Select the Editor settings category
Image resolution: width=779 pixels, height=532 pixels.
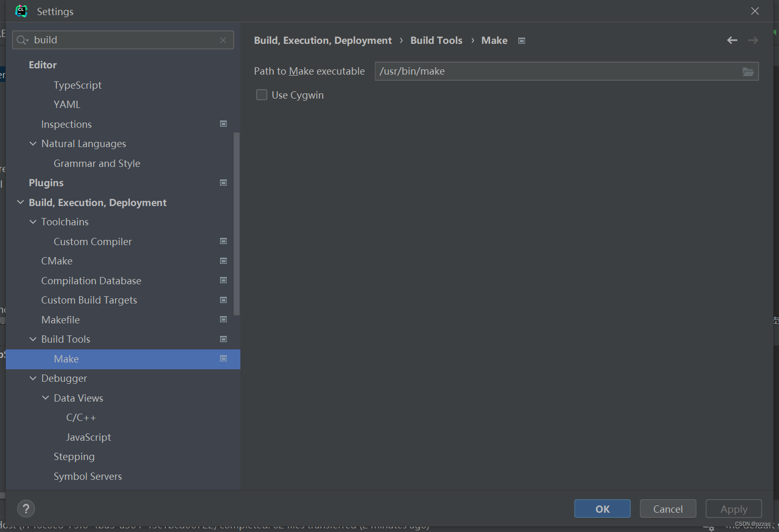point(43,65)
